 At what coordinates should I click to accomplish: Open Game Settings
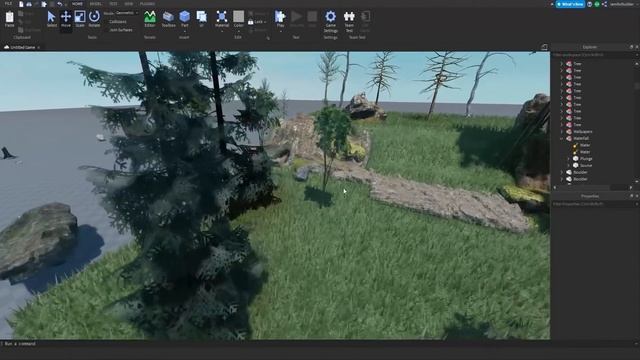point(331,21)
